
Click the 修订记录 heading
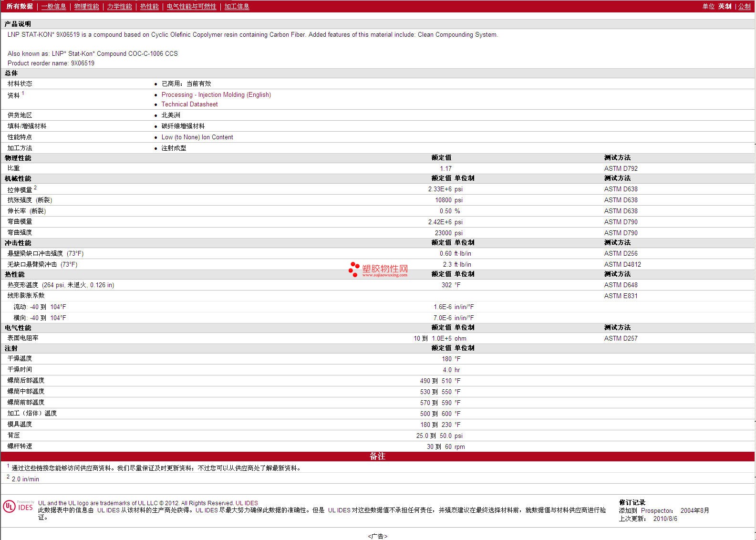tap(632, 502)
